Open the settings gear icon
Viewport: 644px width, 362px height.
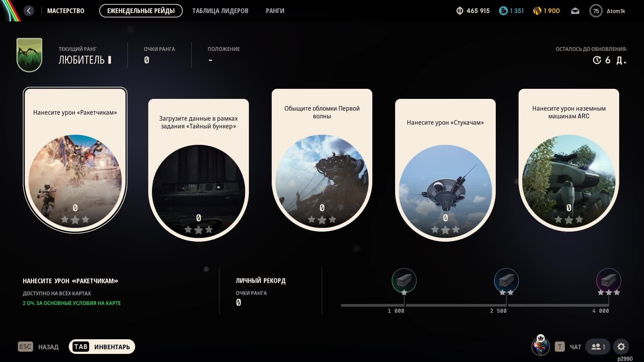tap(621, 347)
